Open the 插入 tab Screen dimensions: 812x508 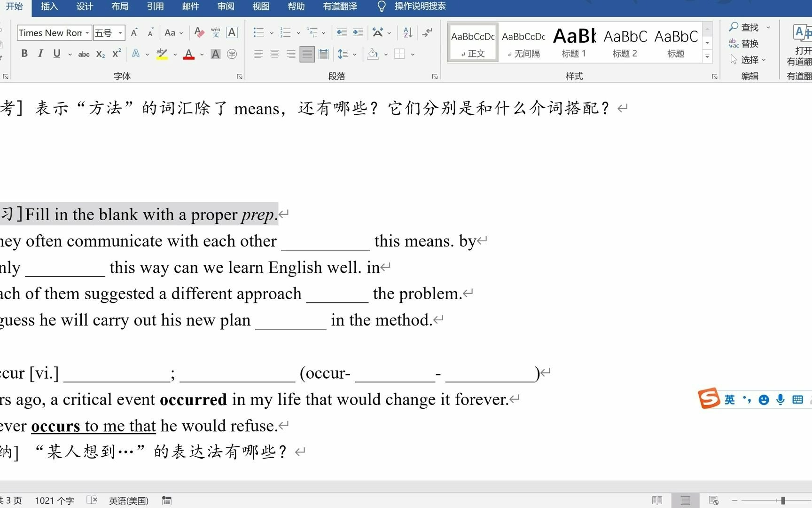pyautogui.click(x=49, y=7)
